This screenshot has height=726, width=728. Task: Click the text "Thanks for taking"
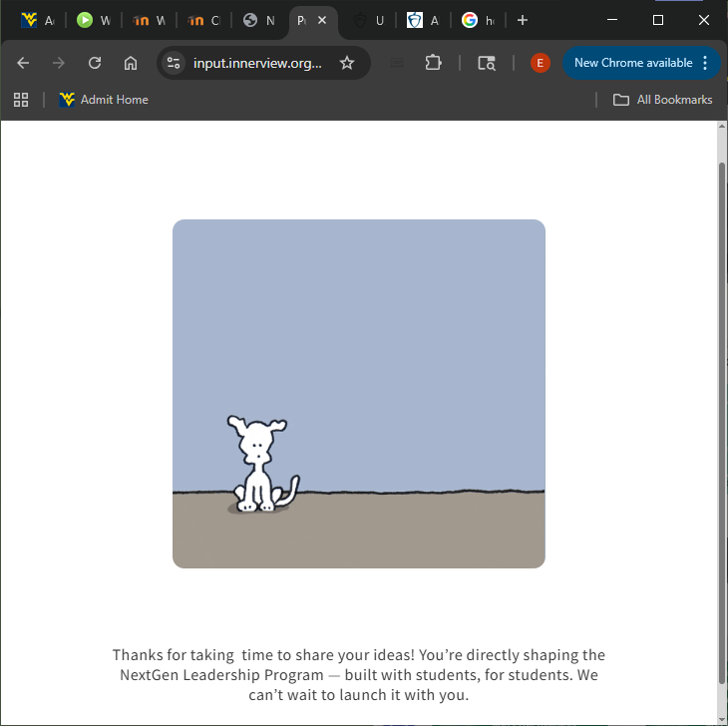(174, 655)
